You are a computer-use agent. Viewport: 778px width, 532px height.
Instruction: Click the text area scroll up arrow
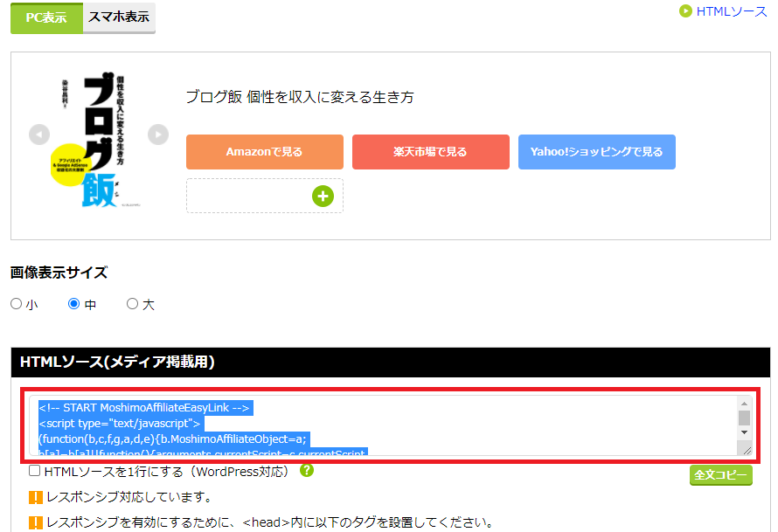744,404
